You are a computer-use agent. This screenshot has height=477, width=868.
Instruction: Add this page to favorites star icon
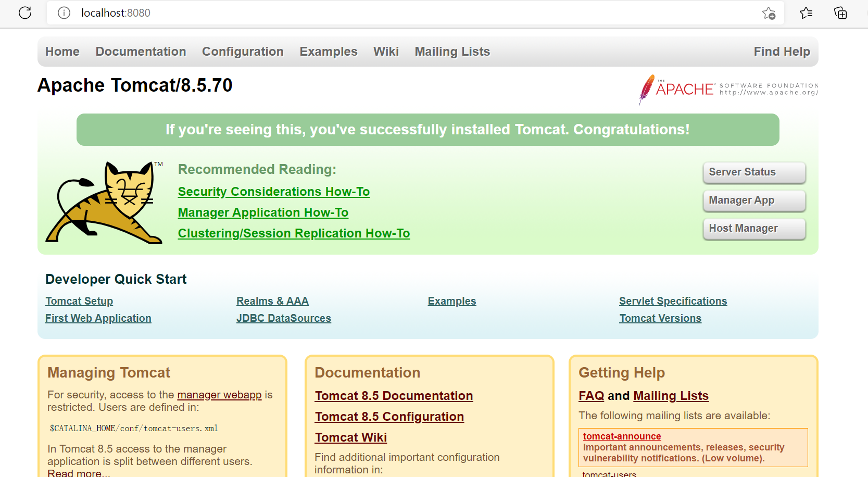click(769, 13)
